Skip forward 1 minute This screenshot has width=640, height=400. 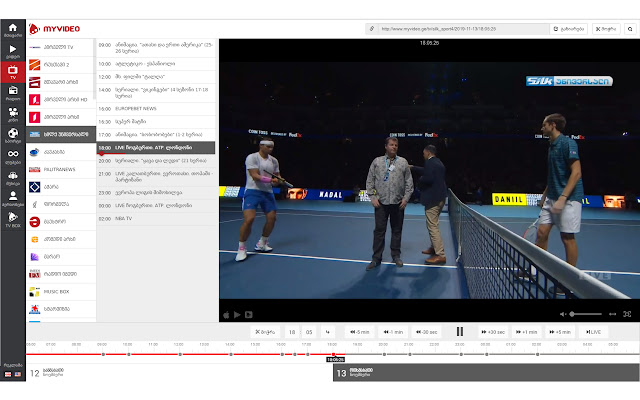click(x=527, y=332)
